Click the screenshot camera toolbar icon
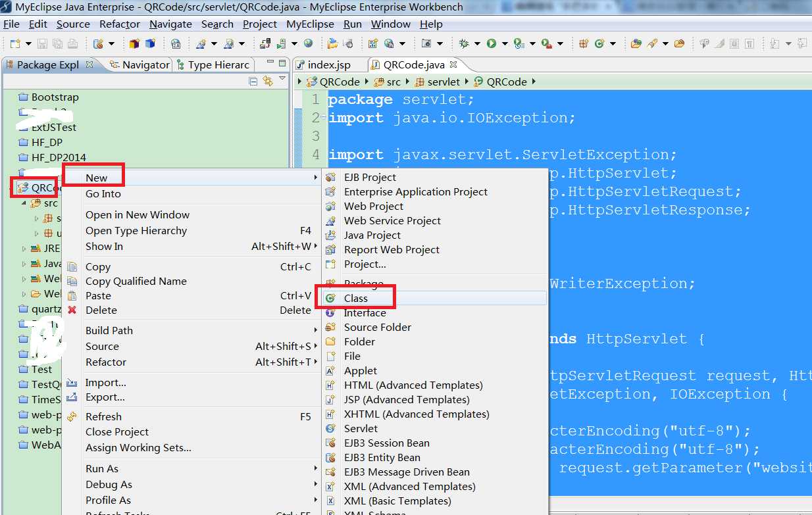The image size is (812, 515). pos(426,44)
